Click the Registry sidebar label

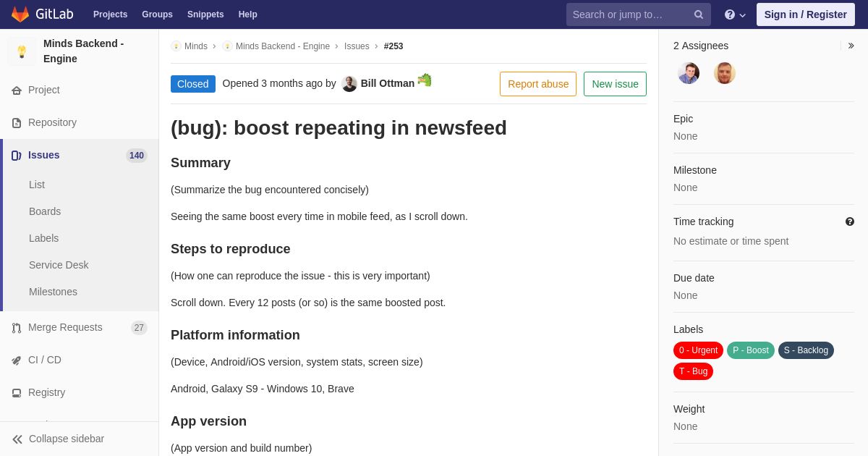[47, 393]
